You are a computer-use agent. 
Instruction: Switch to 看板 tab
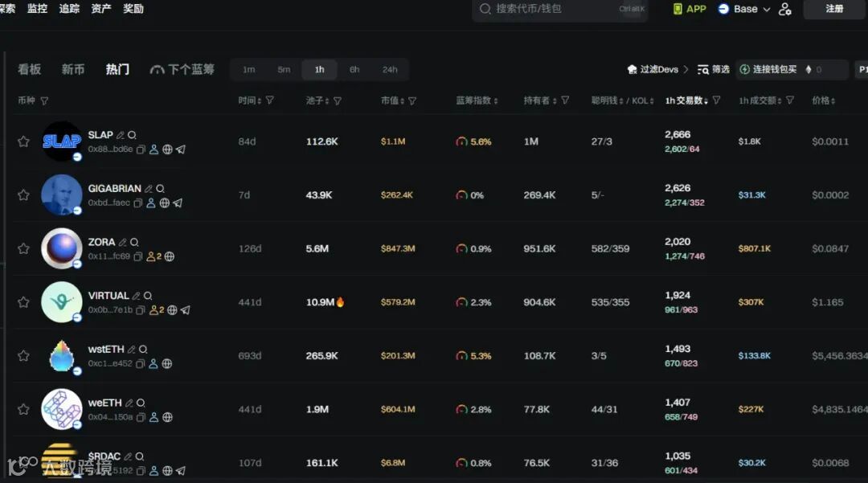(x=30, y=69)
